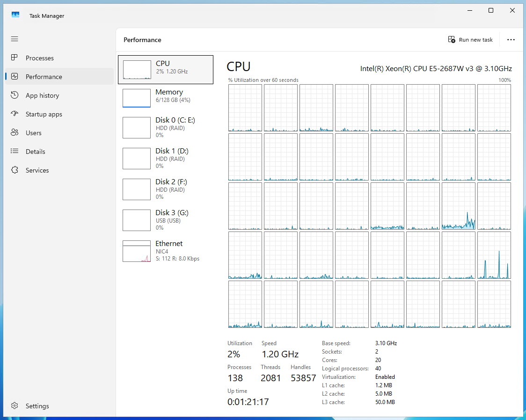Navigate to the Details page
526x420 pixels.
[x=59, y=152]
